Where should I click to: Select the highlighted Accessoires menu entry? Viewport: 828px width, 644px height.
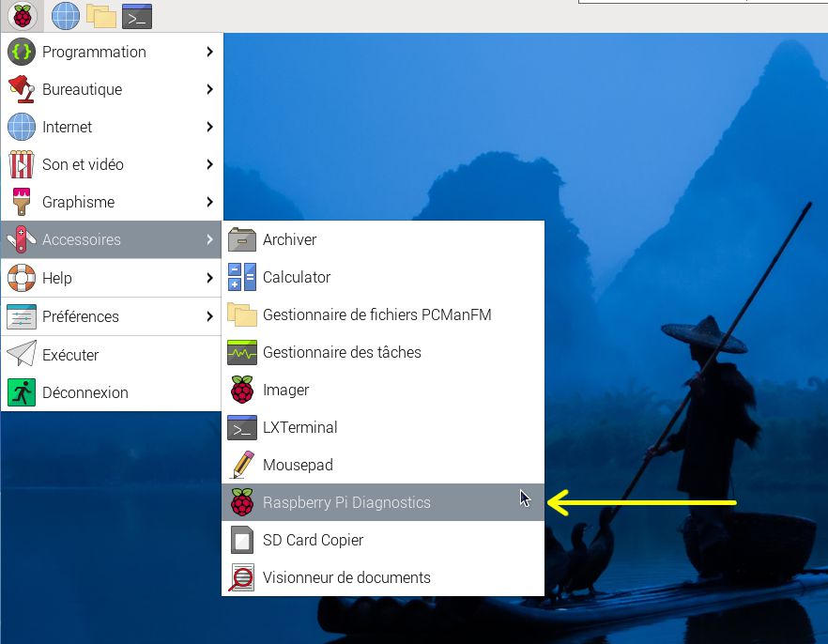coord(111,239)
